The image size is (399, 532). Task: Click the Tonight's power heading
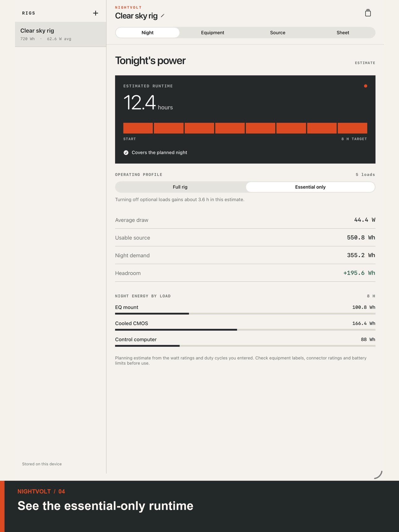[150, 61]
